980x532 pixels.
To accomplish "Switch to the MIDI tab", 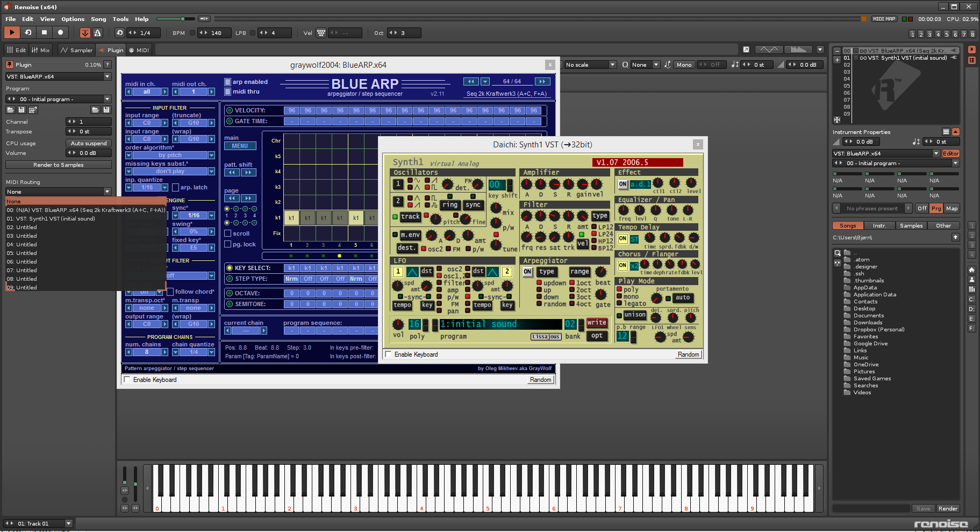I will click(x=139, y=50).
